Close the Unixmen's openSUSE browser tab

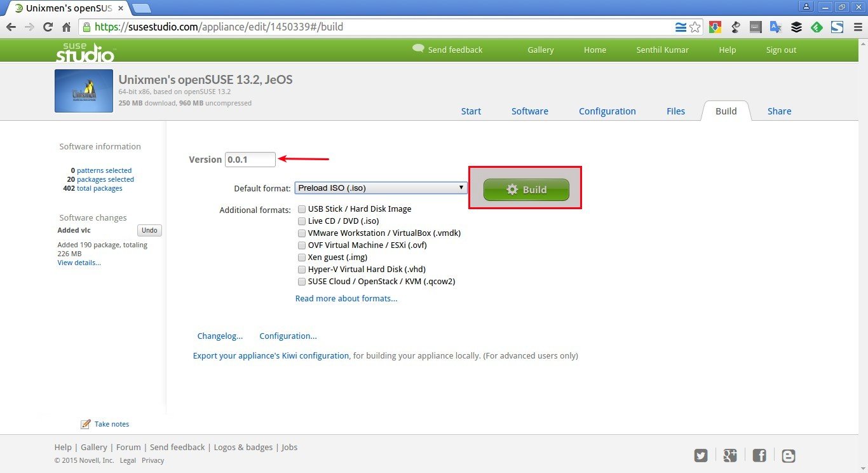pos(121,8)
